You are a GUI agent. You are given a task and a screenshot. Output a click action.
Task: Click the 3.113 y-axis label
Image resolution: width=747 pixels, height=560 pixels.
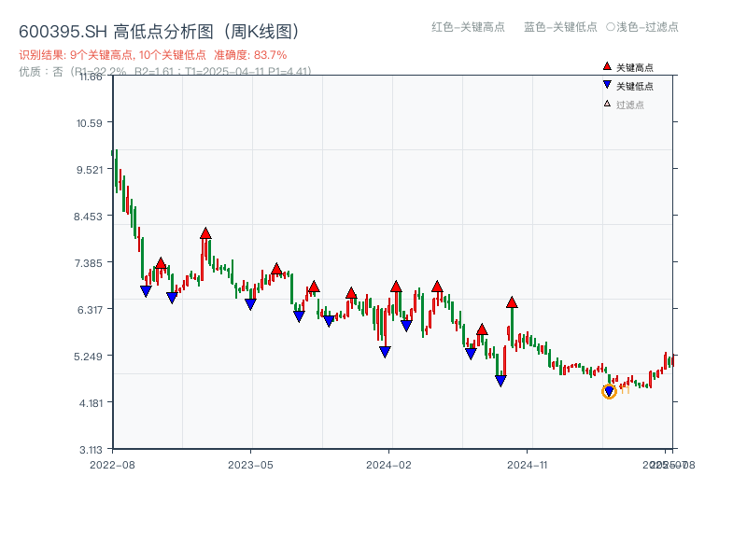click(91, 450)
